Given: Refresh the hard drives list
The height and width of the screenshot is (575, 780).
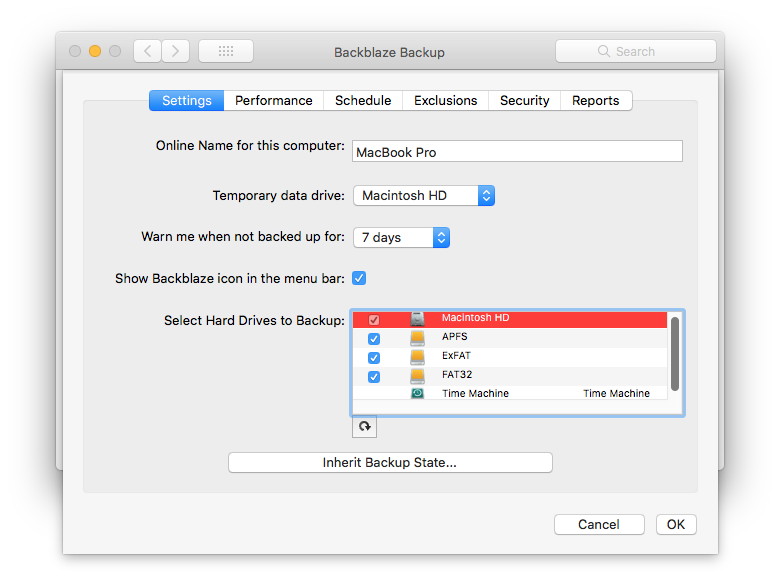Looking at the screenshot, I should click(x=365, y=427).
